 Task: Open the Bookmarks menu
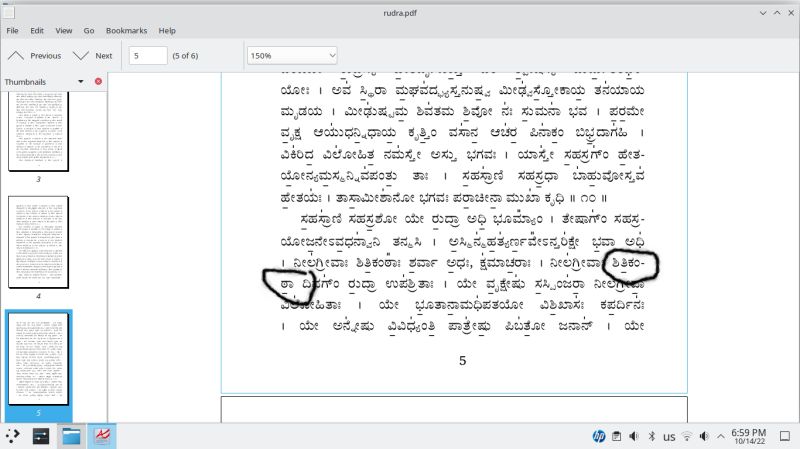[x=127, y=31]
